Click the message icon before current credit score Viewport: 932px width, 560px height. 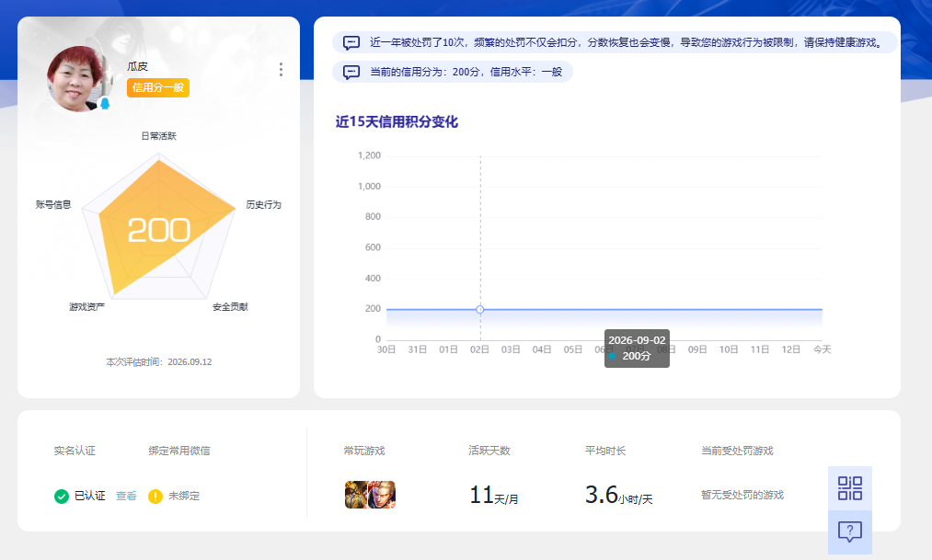click(351, 73)
